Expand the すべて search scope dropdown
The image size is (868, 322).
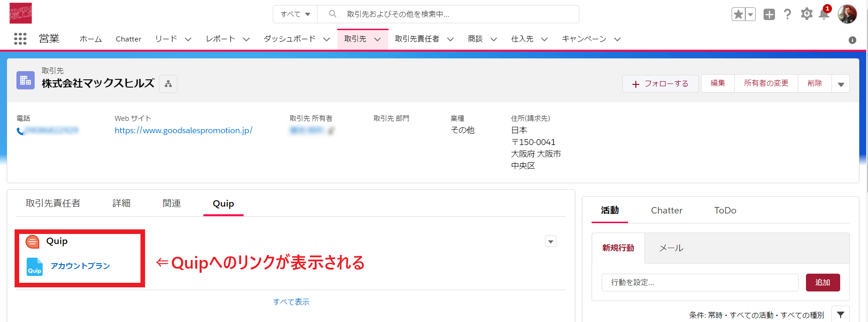pos(295,14)
